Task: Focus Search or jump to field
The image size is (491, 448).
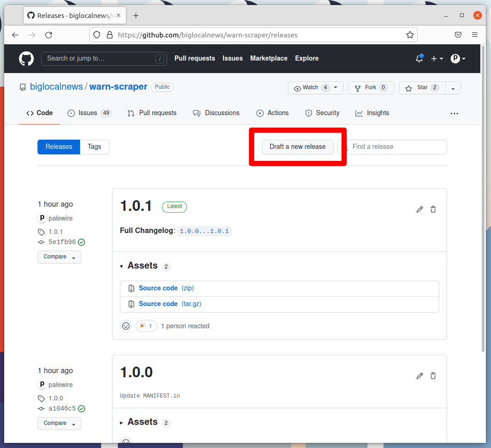Action: point(104,59)
